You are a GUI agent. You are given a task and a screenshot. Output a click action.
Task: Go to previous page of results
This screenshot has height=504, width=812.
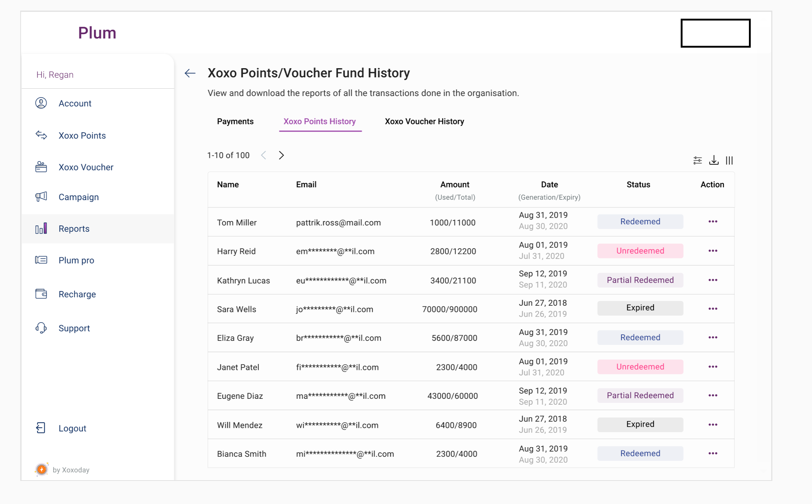pyautogui.click(x=264, y=155)
